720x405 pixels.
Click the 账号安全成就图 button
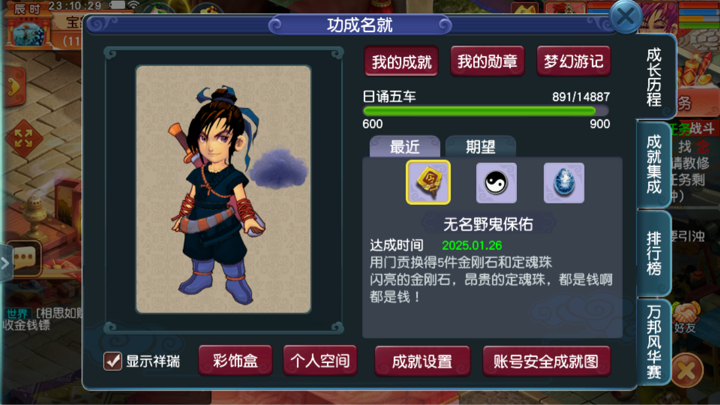(x=546, y=361)
